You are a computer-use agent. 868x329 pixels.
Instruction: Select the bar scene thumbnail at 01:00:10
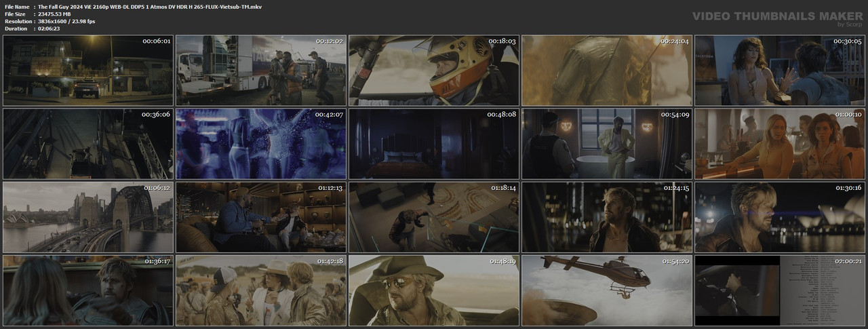779,144
